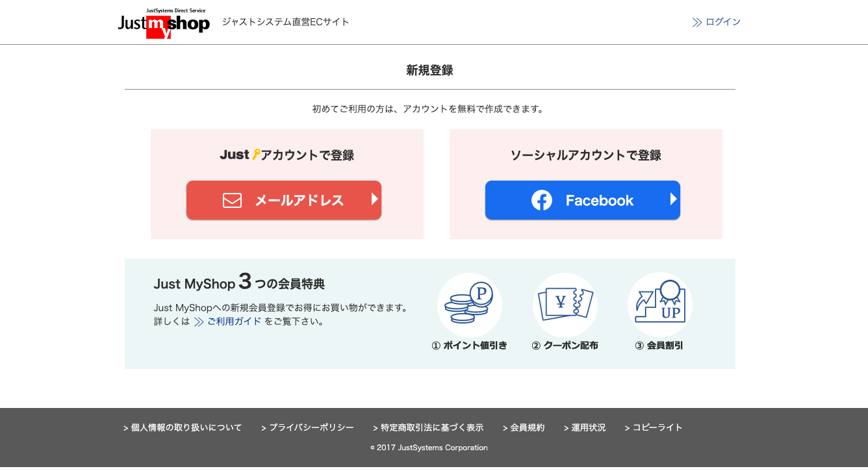Click the 初めてご利用の方は intro sentence

(x=429, y=109)
